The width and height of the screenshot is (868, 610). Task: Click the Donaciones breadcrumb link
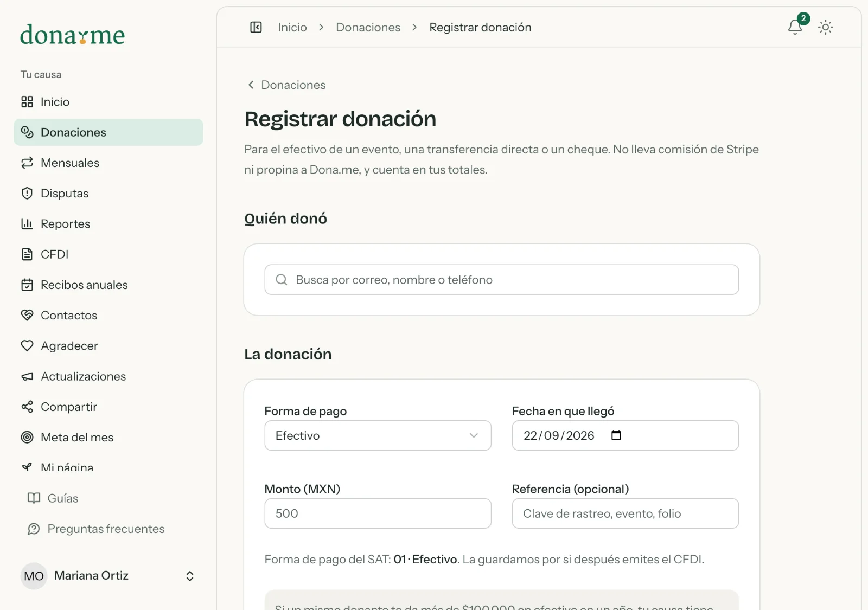point(368,27)
